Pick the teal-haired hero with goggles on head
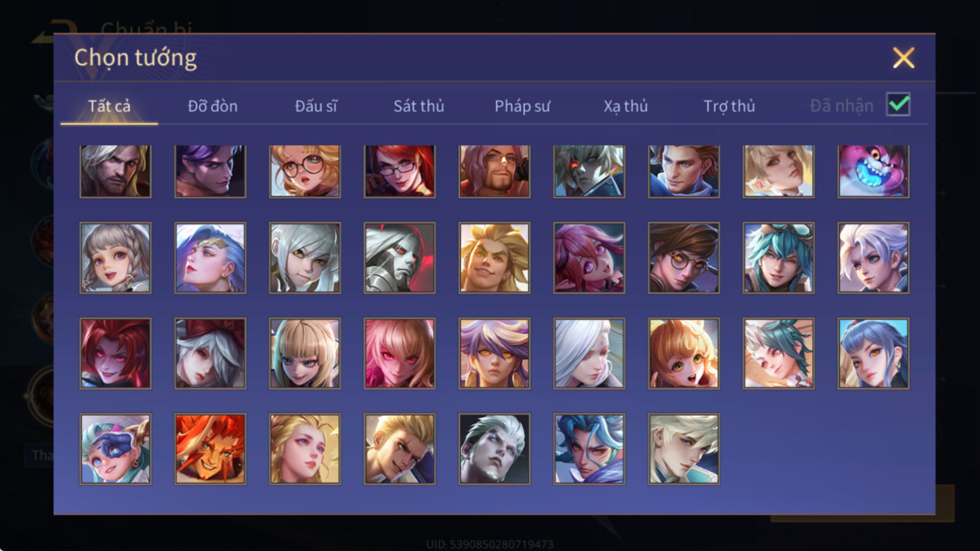This screenshot has height=551, width=980. [779, 258]
